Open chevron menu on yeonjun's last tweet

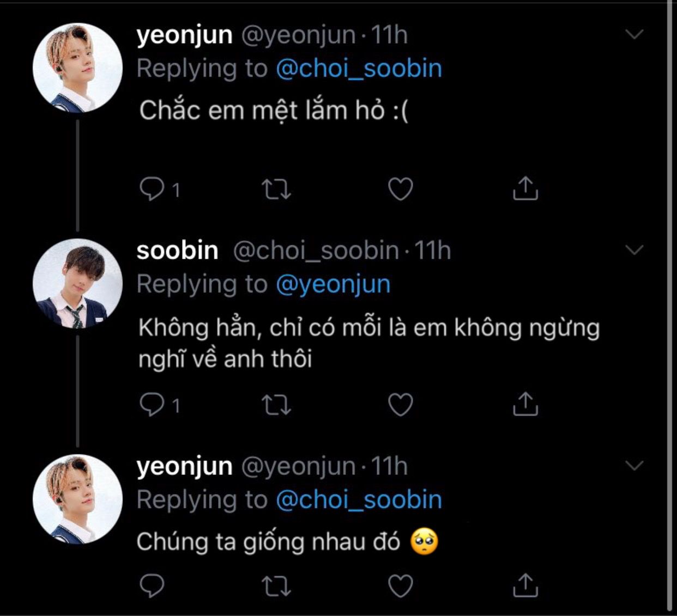tap(634, 466)
